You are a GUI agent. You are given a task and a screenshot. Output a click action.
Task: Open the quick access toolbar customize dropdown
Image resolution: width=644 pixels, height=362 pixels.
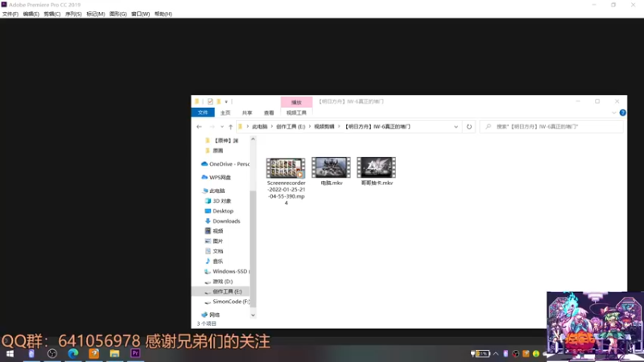click(x=226, y=102)
